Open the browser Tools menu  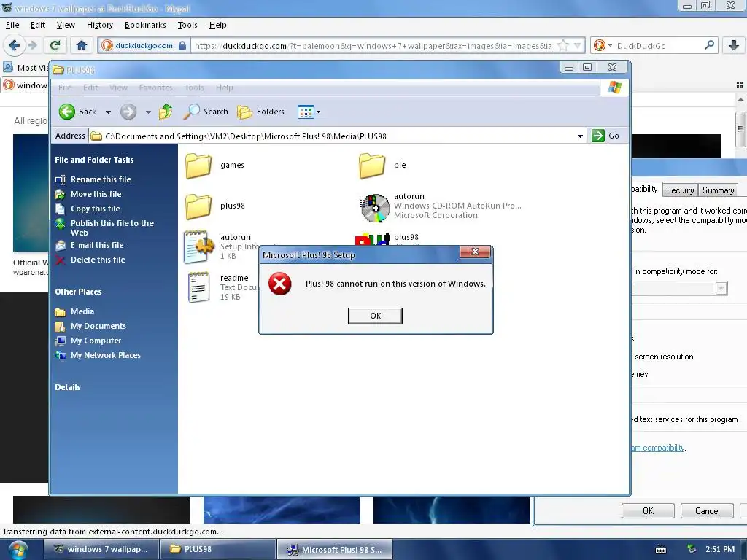click(187, 25)
